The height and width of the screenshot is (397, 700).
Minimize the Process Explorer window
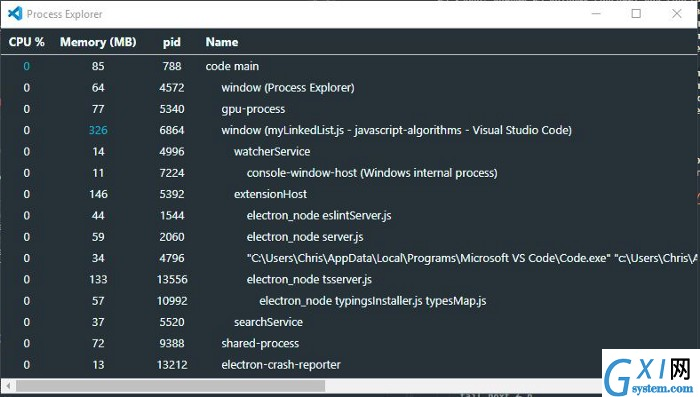(596, 14)
